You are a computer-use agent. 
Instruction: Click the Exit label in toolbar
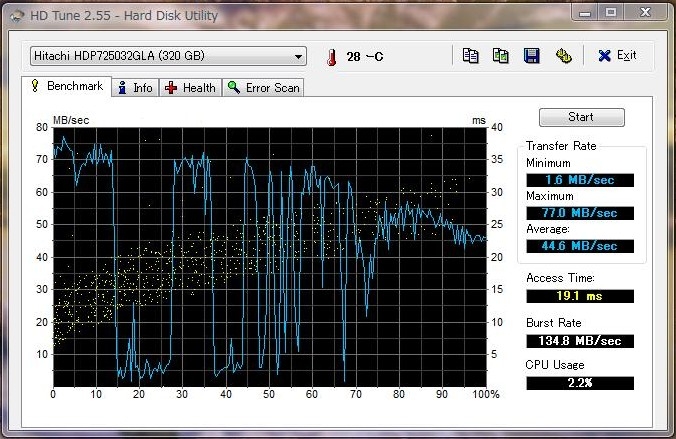(626, 56)
